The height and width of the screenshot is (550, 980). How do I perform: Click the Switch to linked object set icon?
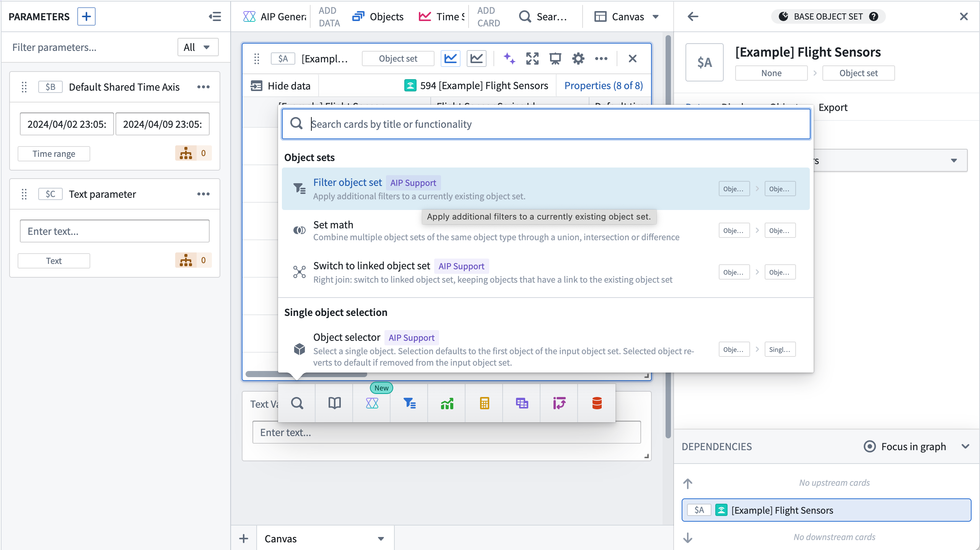[299, 272]
